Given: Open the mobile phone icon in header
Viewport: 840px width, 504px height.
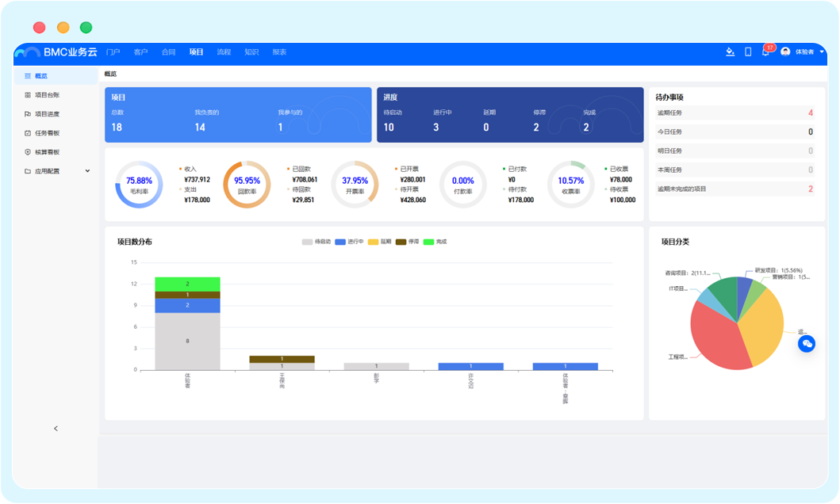Looking at the screenshot, I should pyautogui.click(x=748, y=52).
